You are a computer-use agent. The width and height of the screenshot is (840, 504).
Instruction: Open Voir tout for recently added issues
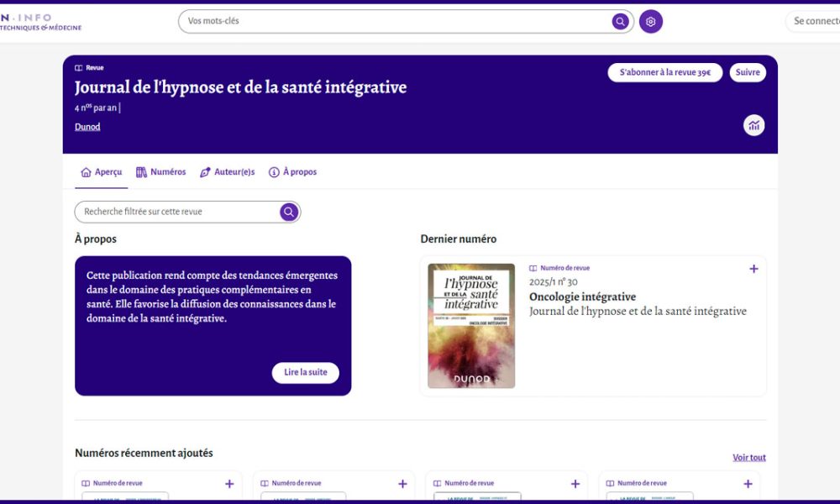748,457
